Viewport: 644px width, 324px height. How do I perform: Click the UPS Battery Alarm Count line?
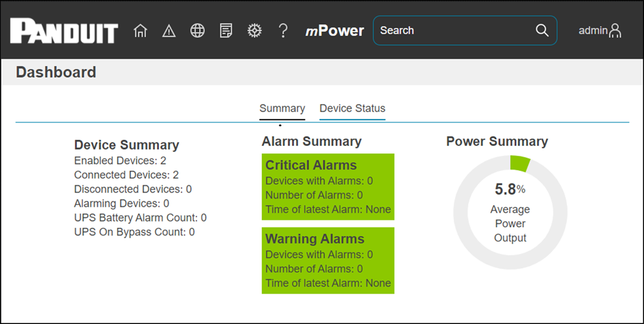[140, 217]
